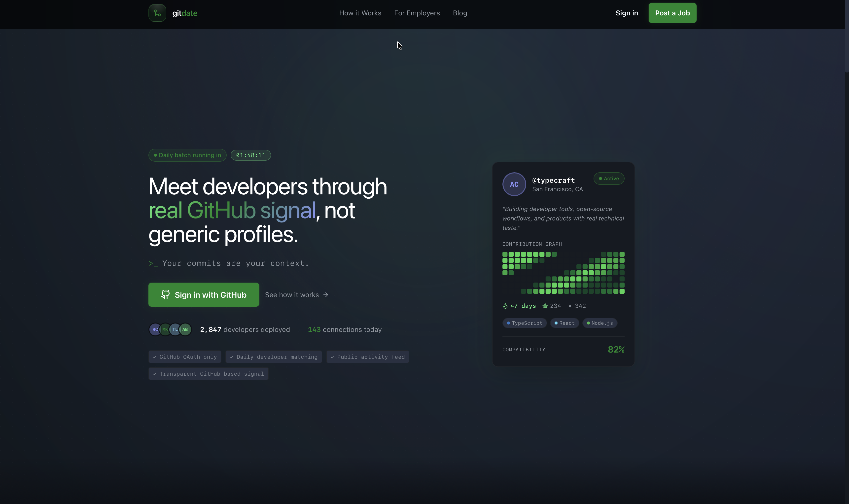Click flame streak icon by 47 days

505,306
